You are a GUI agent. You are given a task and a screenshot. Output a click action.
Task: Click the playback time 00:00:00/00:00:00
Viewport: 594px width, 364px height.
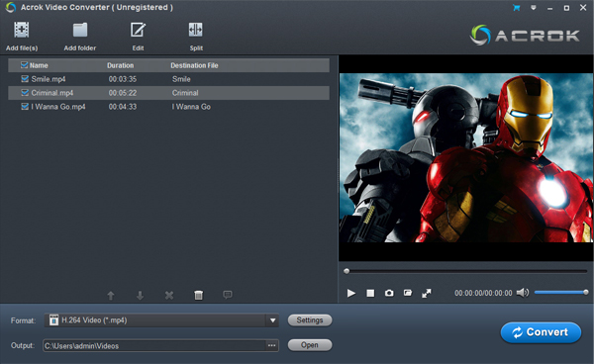click(x=483, y=293)
